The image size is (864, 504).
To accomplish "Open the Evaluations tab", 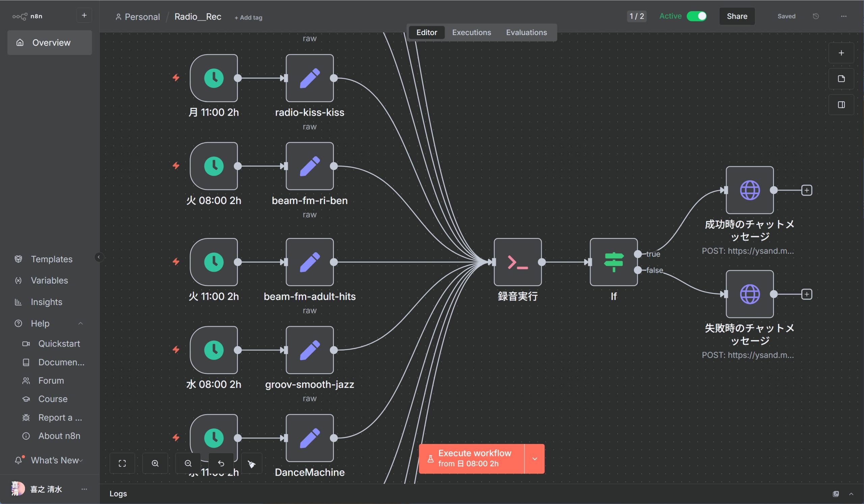I will pos(526,32).
